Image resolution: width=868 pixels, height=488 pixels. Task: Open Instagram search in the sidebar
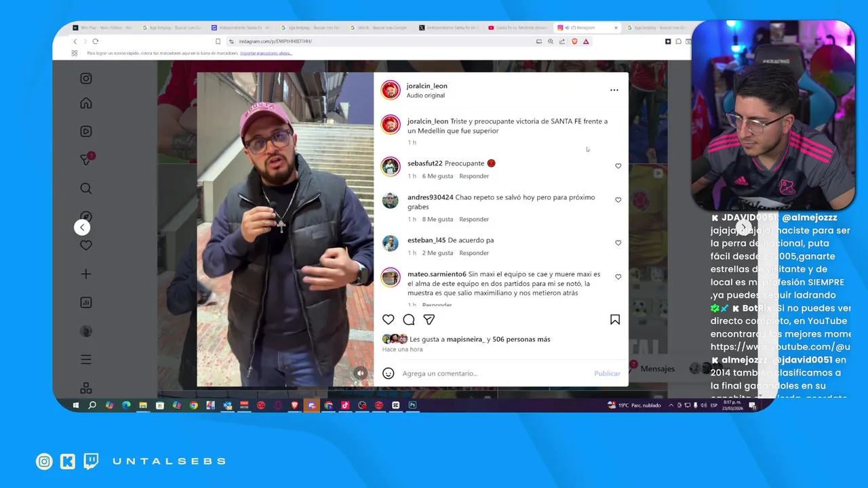pos(86,188)
